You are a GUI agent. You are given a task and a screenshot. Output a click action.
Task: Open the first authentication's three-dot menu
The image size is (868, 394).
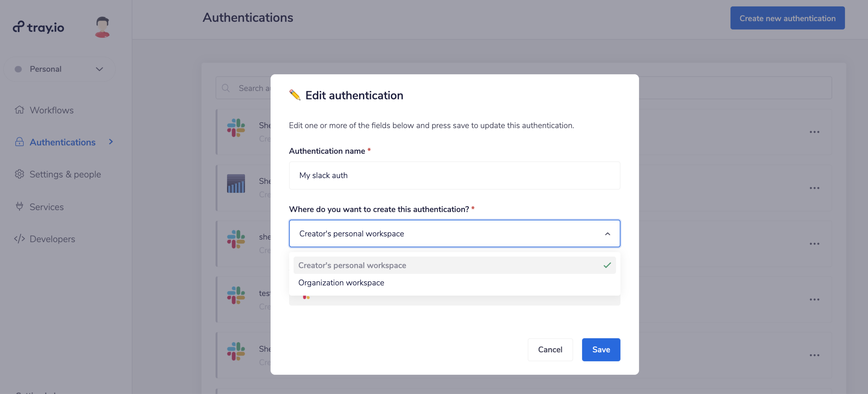pos(814,132)
